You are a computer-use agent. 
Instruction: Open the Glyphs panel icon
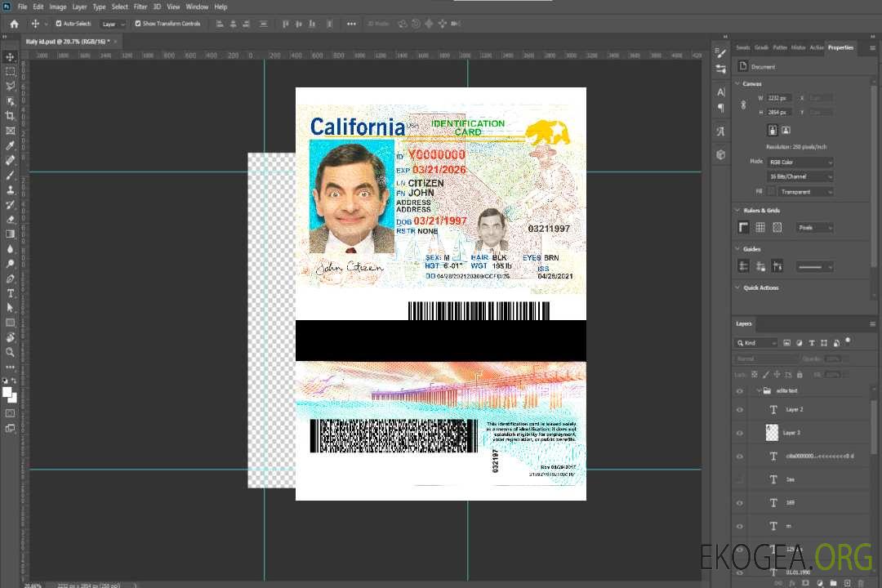pyautogui.click(x=721, y=131)
